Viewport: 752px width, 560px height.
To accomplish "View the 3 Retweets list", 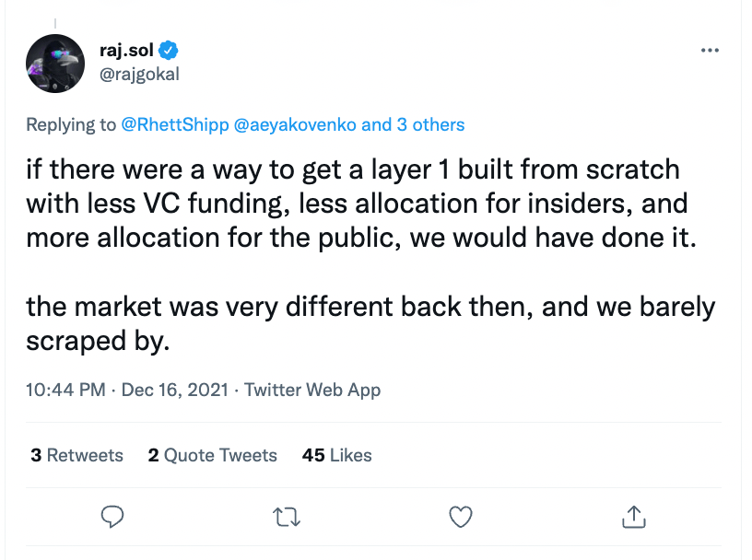I will 76,455.
